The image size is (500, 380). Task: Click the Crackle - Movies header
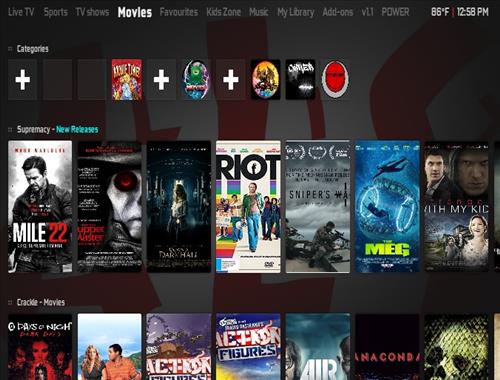(41, 302)
